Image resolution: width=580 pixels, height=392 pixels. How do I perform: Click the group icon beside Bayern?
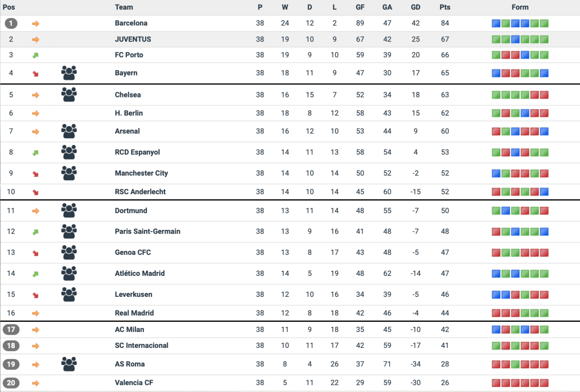(x=69, y=73)
